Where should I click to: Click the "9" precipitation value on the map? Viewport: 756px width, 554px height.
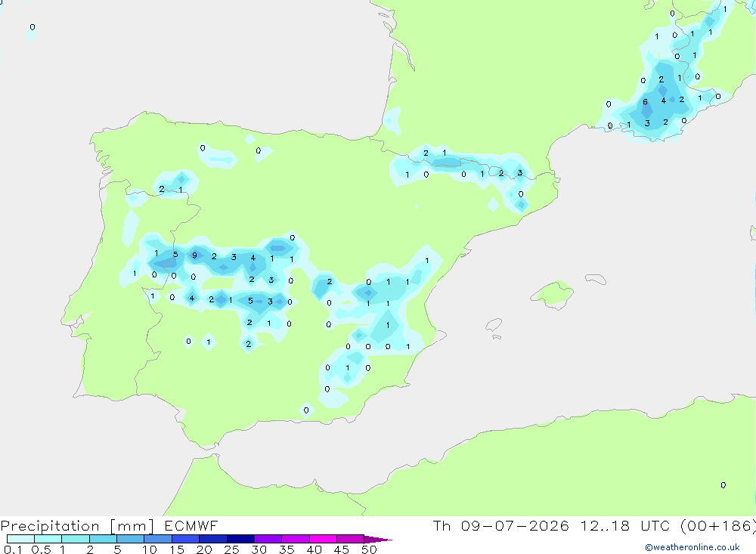(195, 255)
